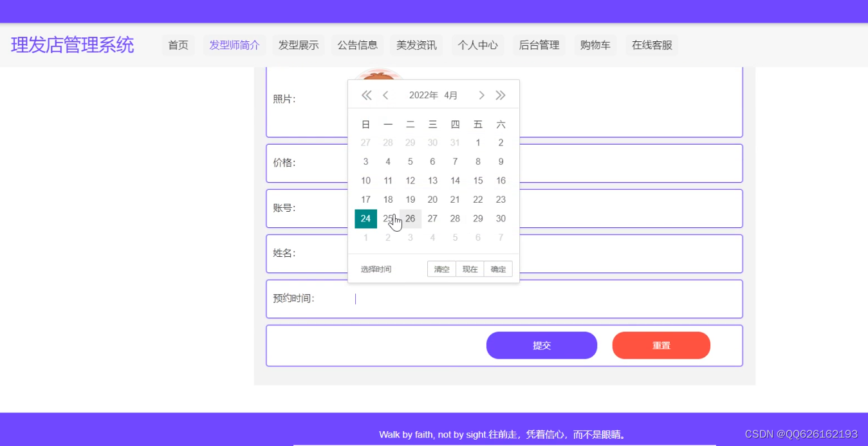Go to 首页 home page
Image resolution: width=868 pixels, height=446 pixels.
[178, 45]
